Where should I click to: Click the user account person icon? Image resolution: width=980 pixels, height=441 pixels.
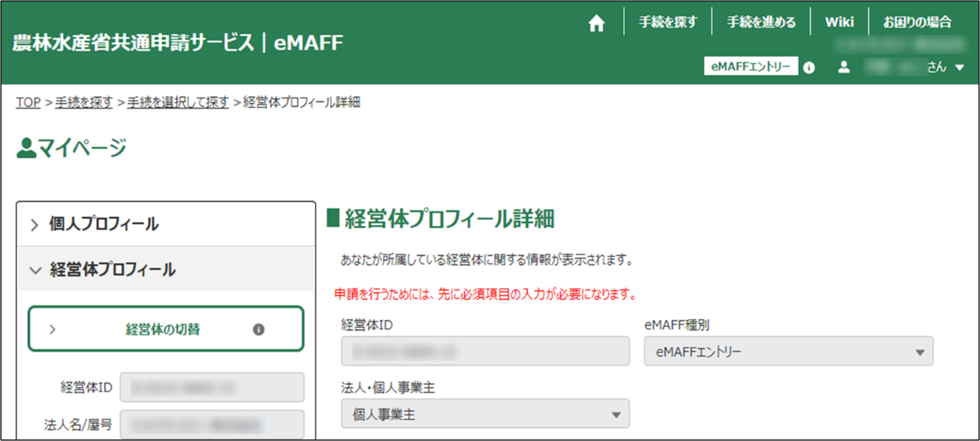coord(844,67)
